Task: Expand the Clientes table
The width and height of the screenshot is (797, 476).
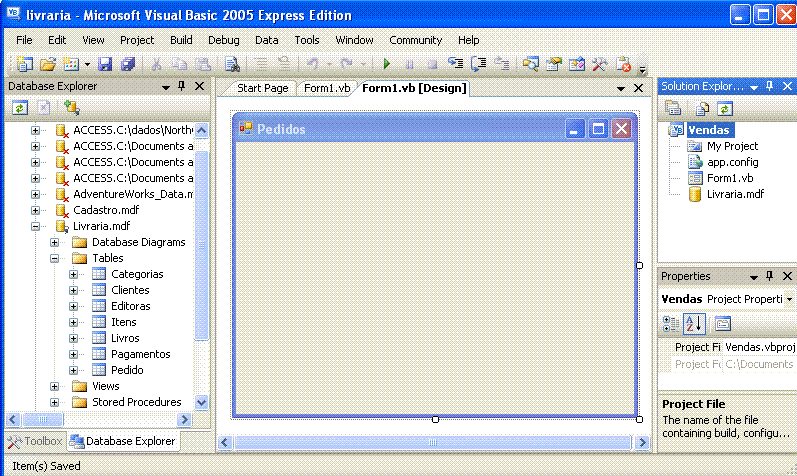Action: point(73,290)
